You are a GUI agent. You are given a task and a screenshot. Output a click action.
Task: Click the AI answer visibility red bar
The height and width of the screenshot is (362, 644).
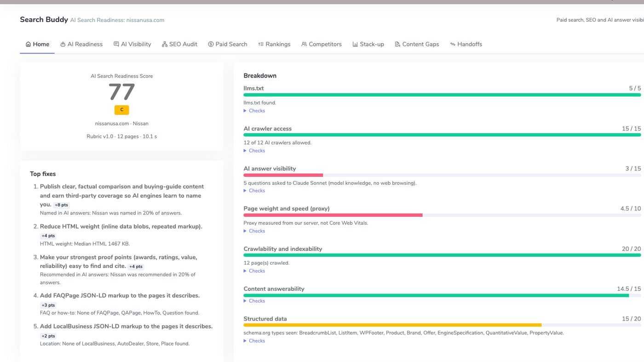click(283, 175)
